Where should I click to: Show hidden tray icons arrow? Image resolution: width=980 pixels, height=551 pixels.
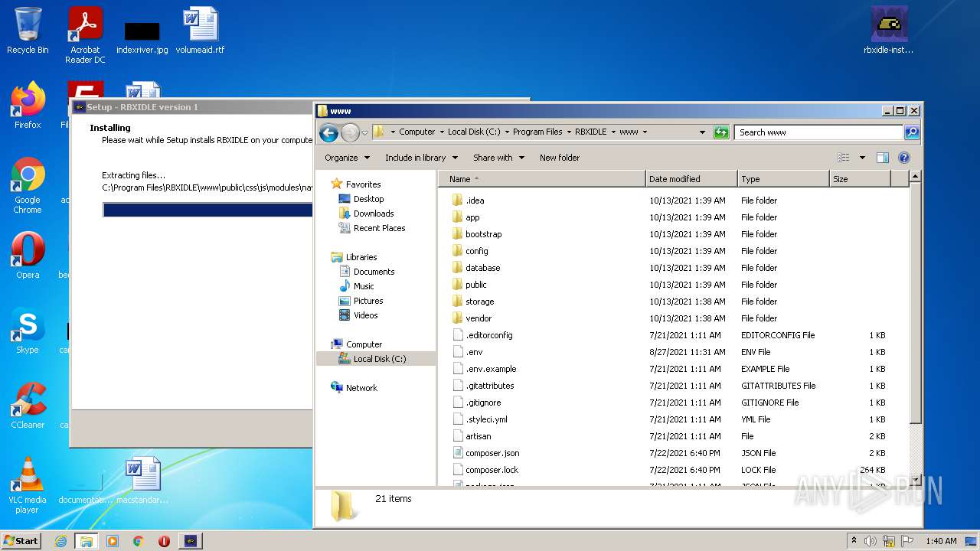coord(853,541)
